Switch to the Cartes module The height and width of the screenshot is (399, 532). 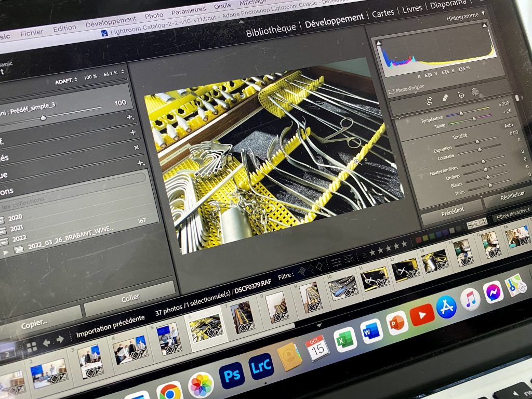383,13
